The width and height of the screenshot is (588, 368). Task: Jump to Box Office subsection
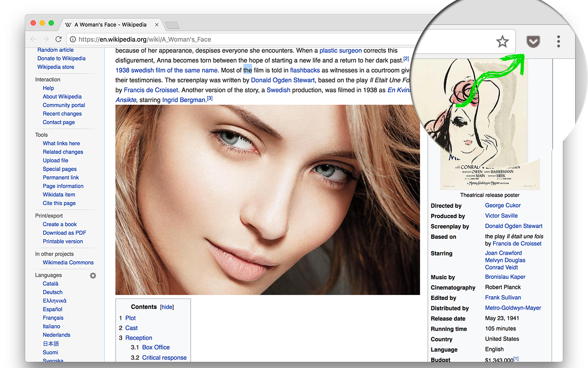(x=156, y=347)
